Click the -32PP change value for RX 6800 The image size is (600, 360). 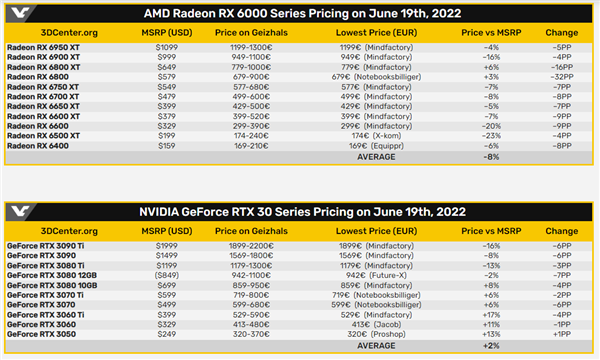coord(562,77)
